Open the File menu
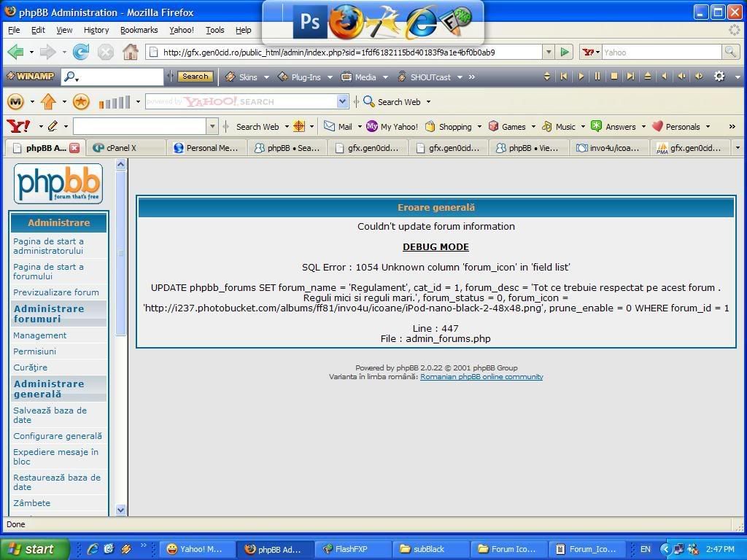747x560 pixels. (14, 30)
